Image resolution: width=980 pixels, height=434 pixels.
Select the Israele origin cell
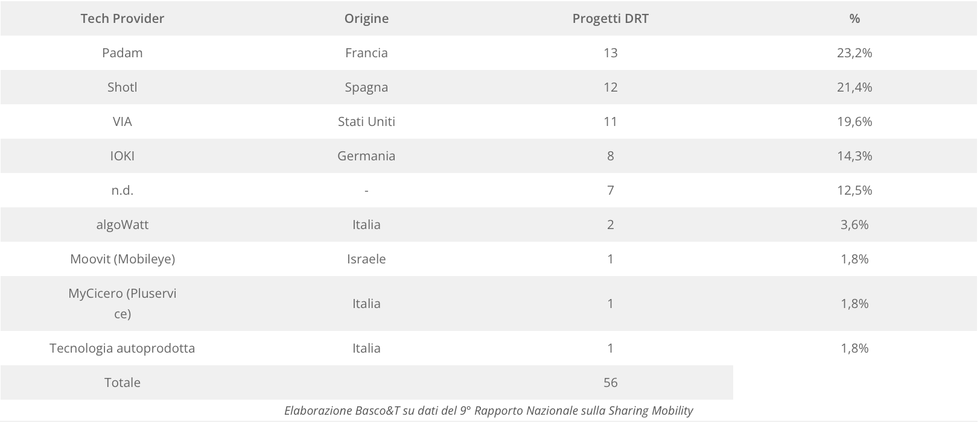(x=366, y=259)
